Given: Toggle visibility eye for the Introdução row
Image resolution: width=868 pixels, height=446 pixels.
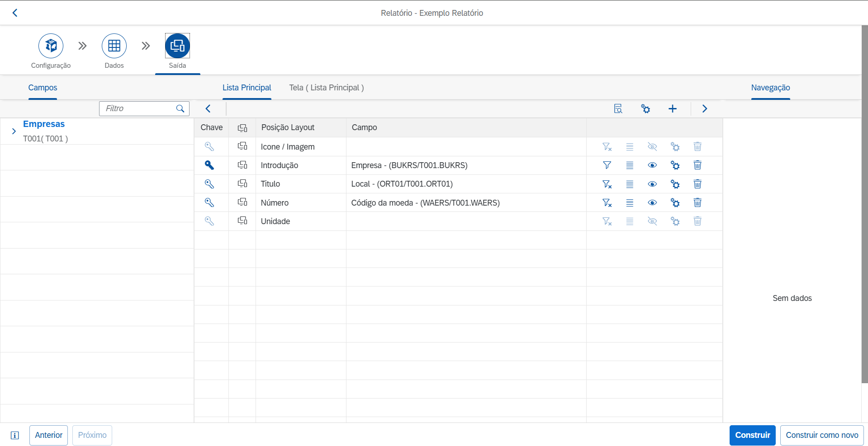Looking at the screenshot, I should (652, 165).
